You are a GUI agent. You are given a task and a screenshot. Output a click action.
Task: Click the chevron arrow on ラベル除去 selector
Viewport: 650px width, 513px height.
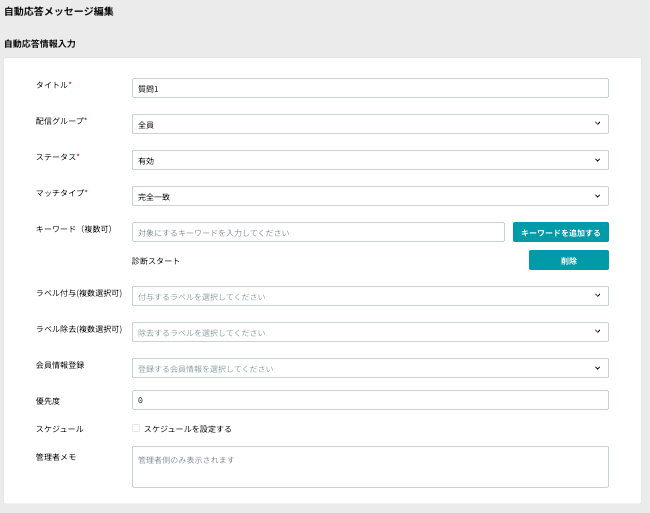point(597,332)
